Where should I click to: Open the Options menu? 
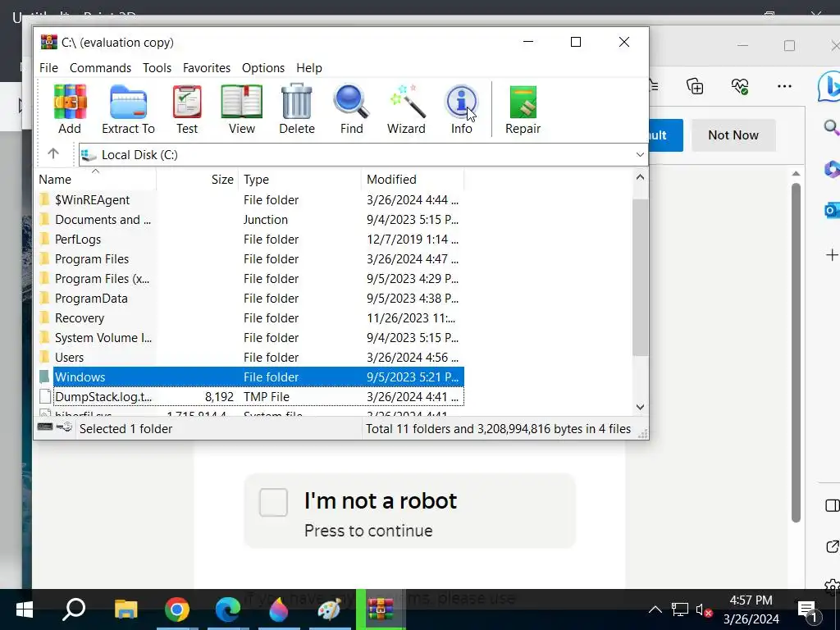[x=263, y=68]
